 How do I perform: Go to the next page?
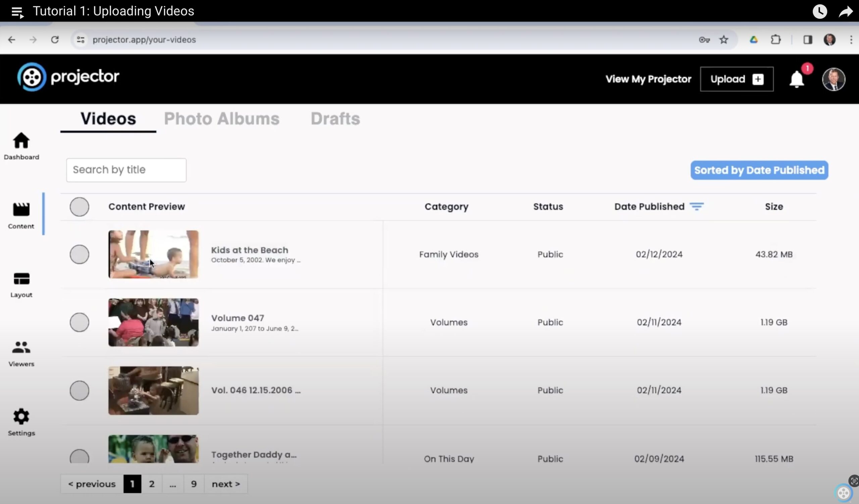tap(226, 484)
